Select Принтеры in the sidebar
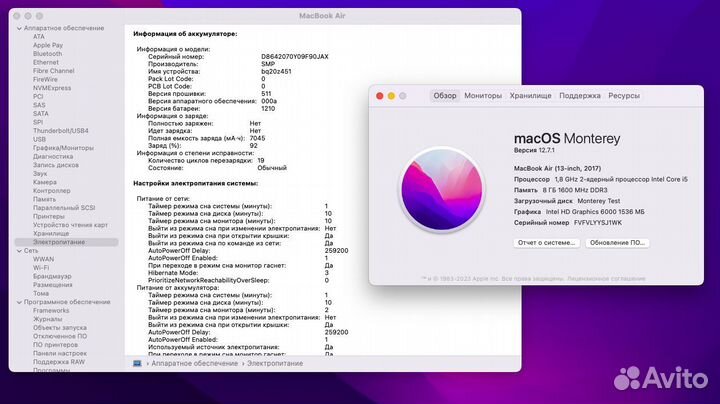The width and height of the screenshot is (720, 404). click(49, 216)
